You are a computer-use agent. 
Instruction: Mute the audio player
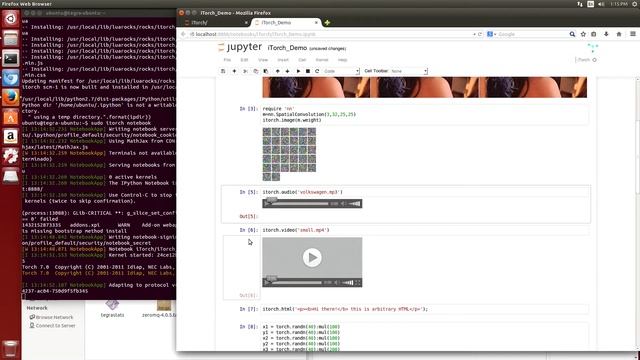tap(344, 204)
